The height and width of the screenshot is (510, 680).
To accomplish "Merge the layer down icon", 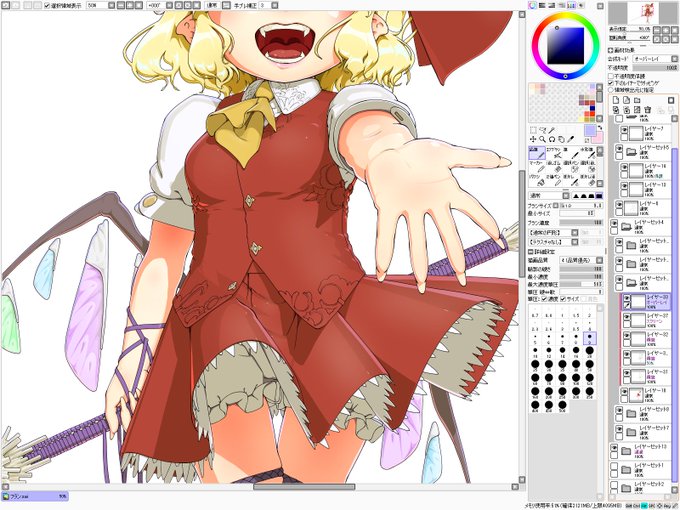I will (626, 110).
